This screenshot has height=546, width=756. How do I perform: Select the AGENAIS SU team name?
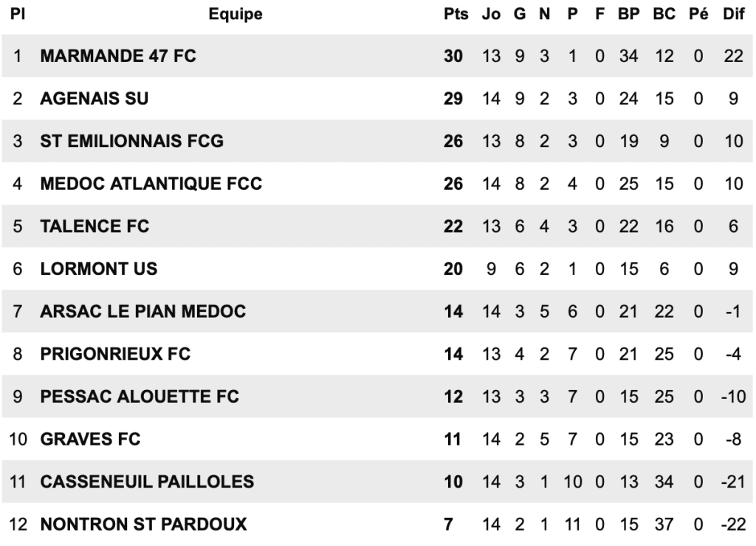coord(94,98)
